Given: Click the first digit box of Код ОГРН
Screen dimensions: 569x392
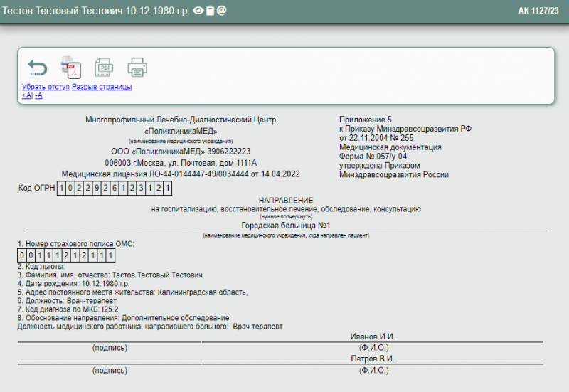Looking at the screenshot, I should click(62, 189).
